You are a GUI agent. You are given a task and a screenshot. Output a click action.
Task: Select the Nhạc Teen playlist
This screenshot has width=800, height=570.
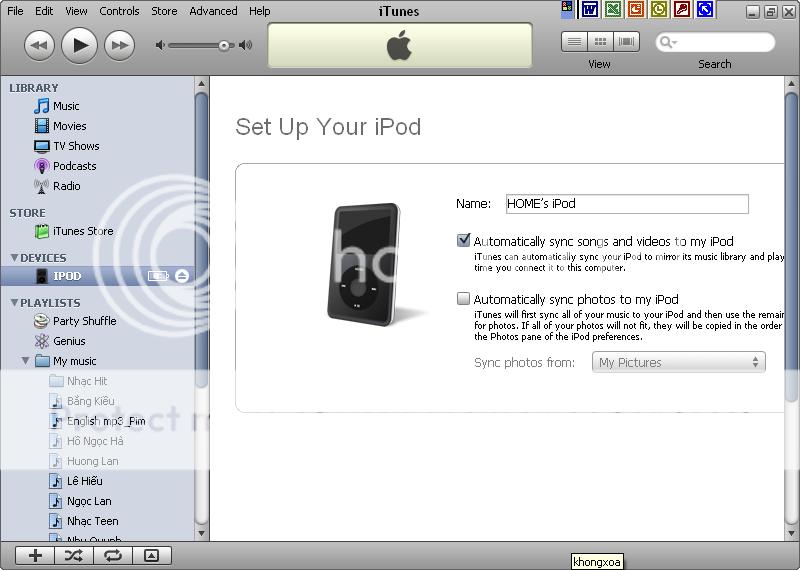93,521
